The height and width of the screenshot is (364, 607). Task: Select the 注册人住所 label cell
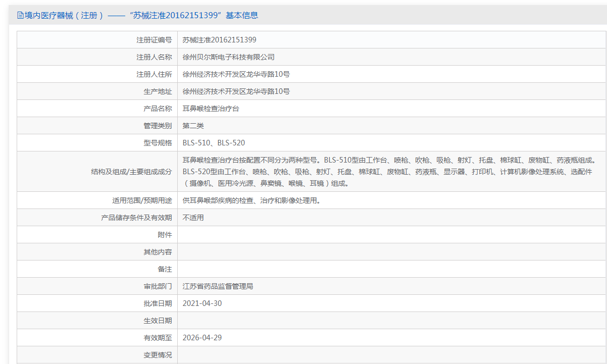[x=97, y=74]
